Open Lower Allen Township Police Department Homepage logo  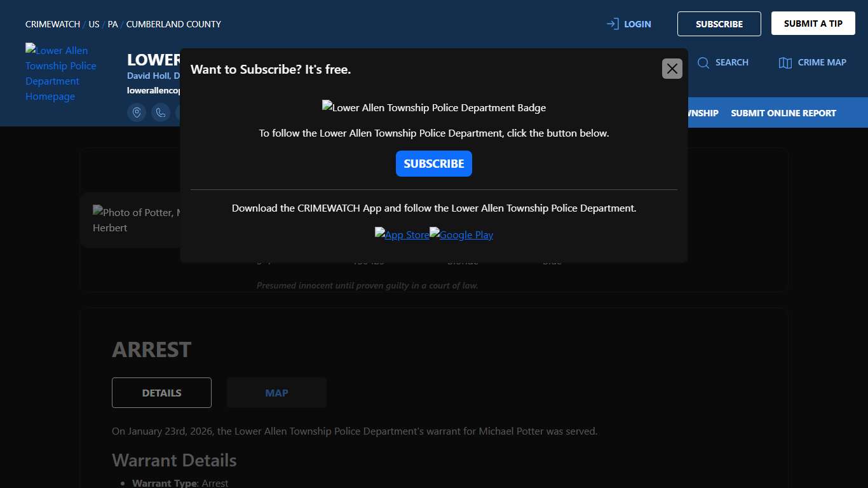(x=61, y=73)
